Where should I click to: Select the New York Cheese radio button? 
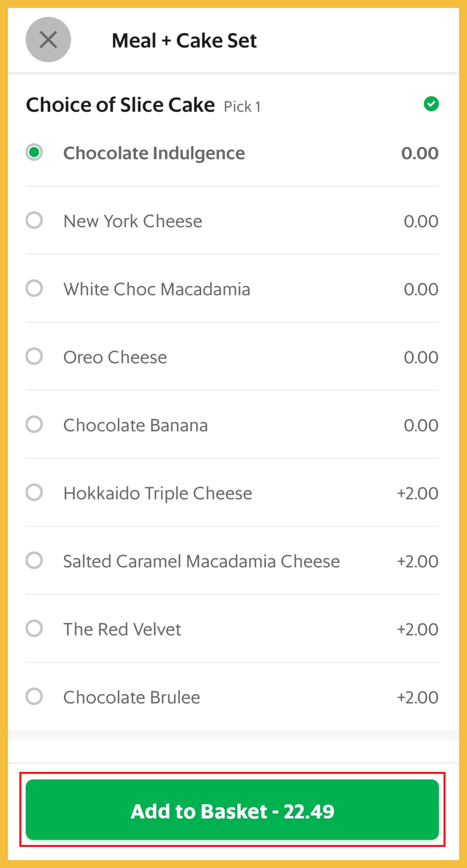tap(34, 220)
